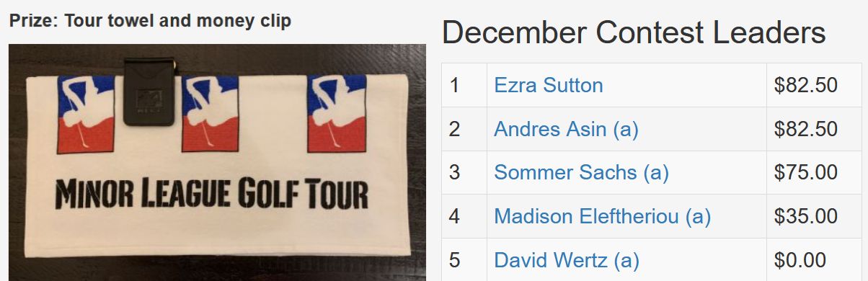Click the middle golfer logo on towel
The image size is (868, 281).
click(211, 113)
